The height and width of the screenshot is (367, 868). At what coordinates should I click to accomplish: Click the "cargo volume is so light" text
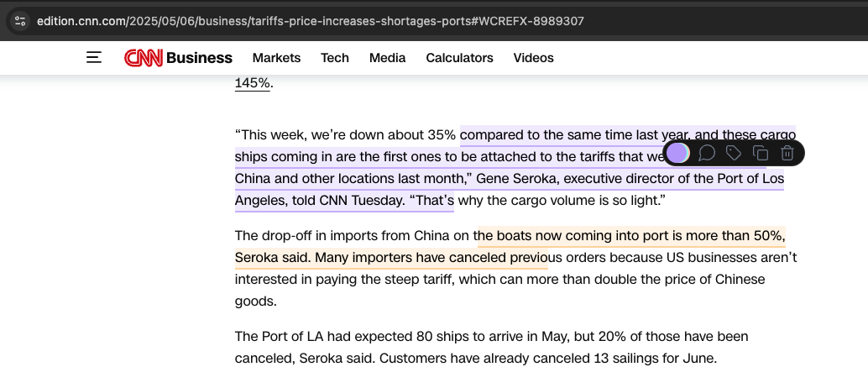click(x=561, y=201)
